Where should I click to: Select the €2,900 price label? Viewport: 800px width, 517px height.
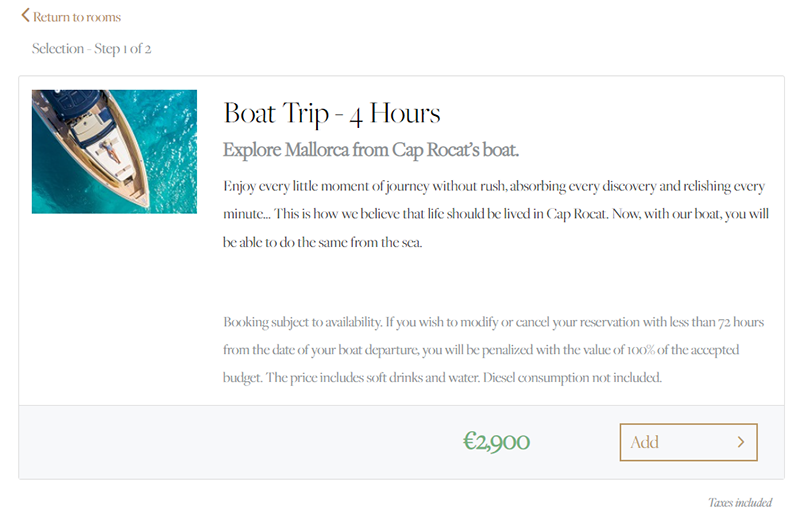[496, 442]
